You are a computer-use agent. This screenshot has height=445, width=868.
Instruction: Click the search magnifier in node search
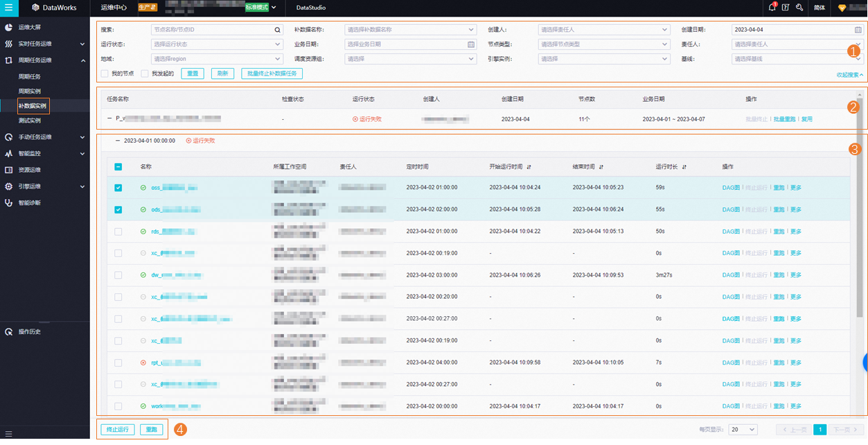point(277,30)
